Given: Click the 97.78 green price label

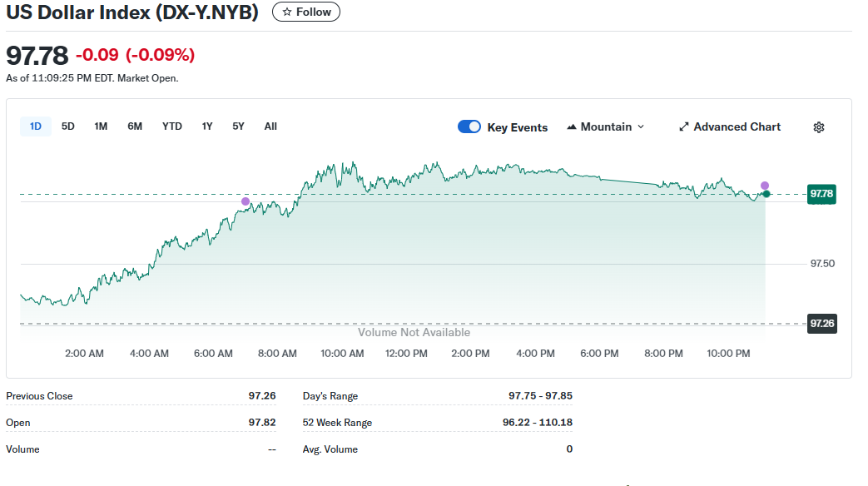Looking at the screenshot, I should point(821,194).
